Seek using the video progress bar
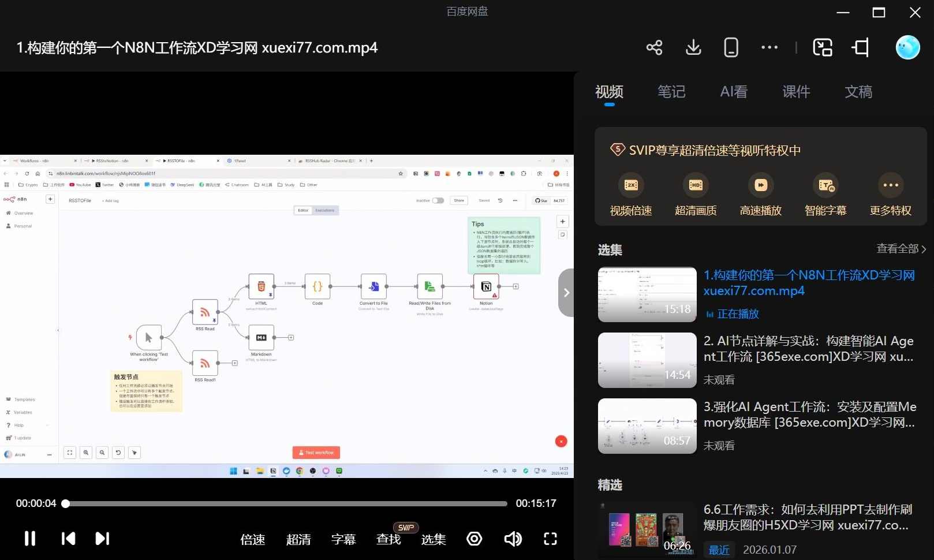This screenshot has width=934, height=560. [285, 503]
